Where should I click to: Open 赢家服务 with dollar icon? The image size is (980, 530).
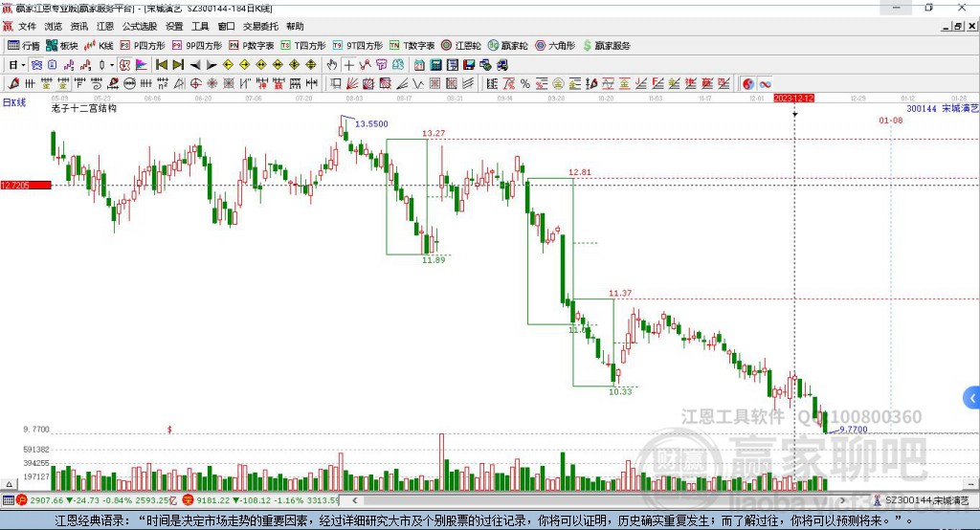(606, 46)
